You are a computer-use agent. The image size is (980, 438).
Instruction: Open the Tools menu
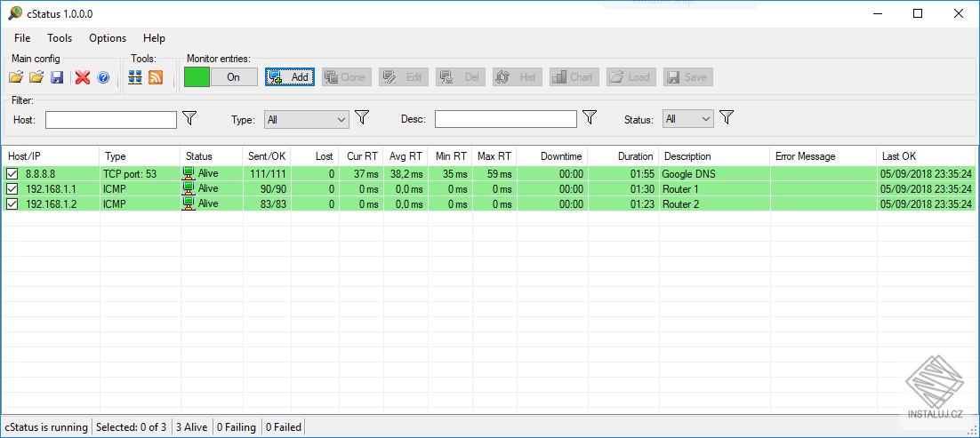pyautogui.click(x=60, y=38)
